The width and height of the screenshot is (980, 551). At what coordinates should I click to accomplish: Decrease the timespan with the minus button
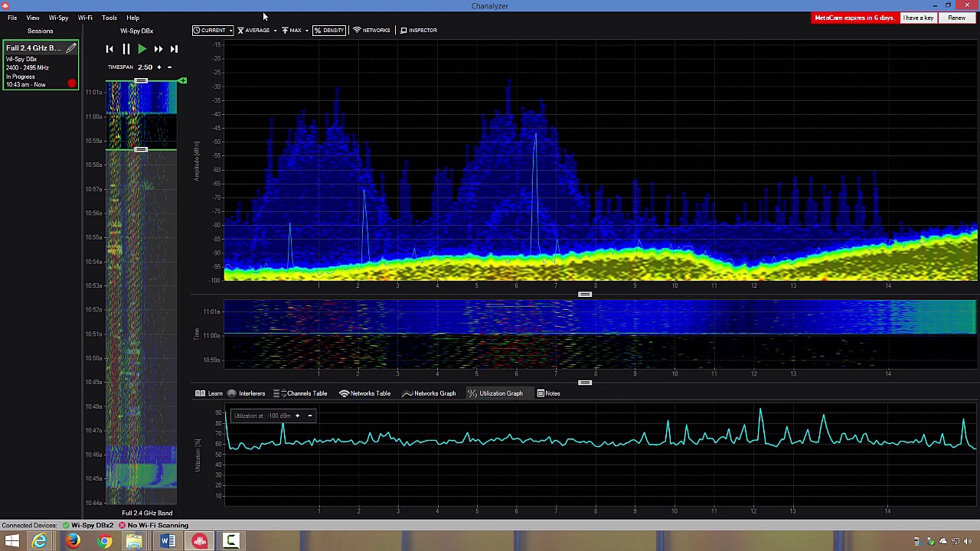tap(169, 67)
